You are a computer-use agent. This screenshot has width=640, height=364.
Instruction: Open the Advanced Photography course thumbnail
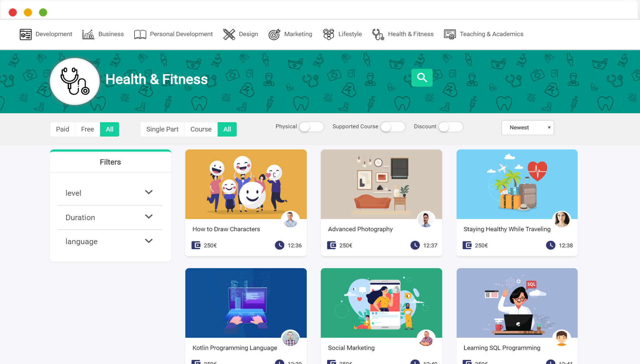381,184
